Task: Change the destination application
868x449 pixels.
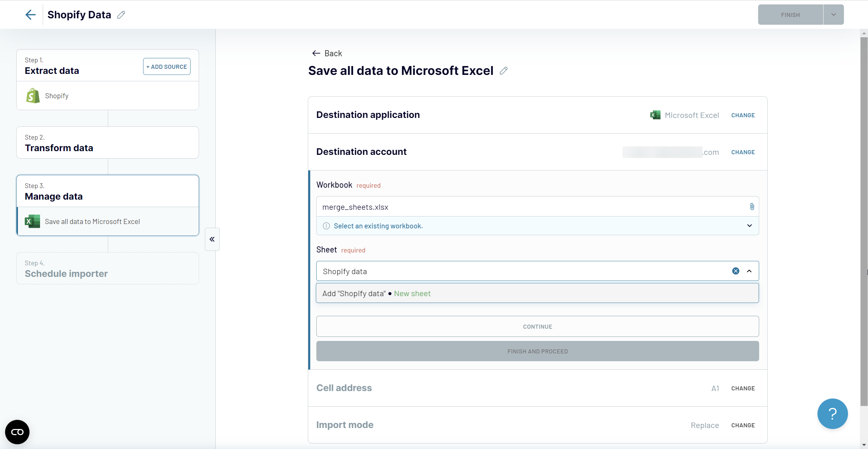Action: pos(743,115)
